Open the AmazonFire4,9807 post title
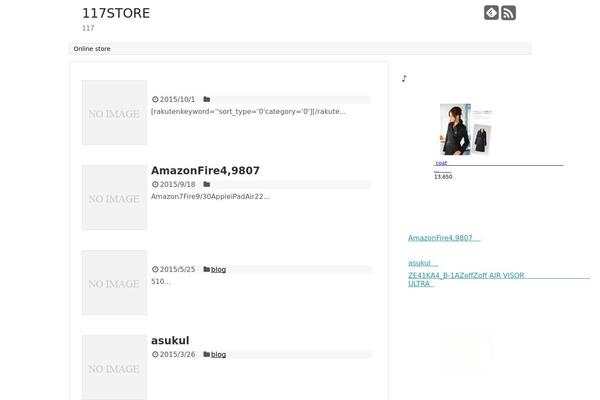This screenshot has width=600, height=400. pyautogui.click(x=205, y=170)
